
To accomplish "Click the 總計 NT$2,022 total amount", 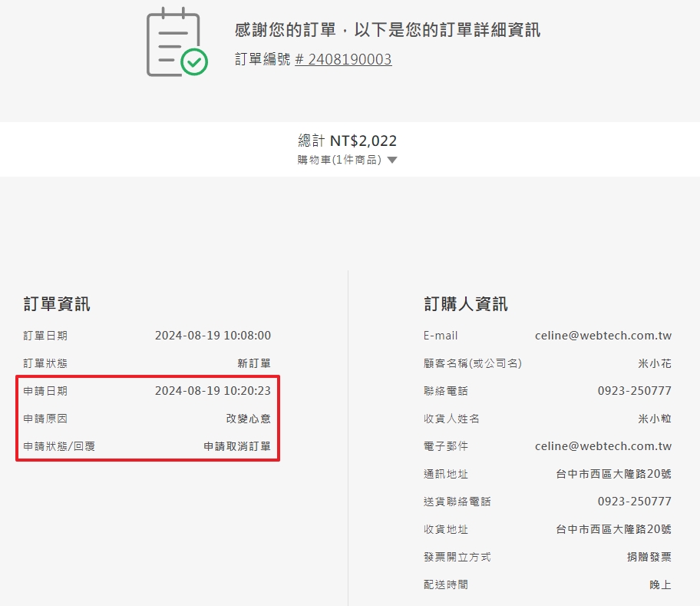I will point(347,141).
